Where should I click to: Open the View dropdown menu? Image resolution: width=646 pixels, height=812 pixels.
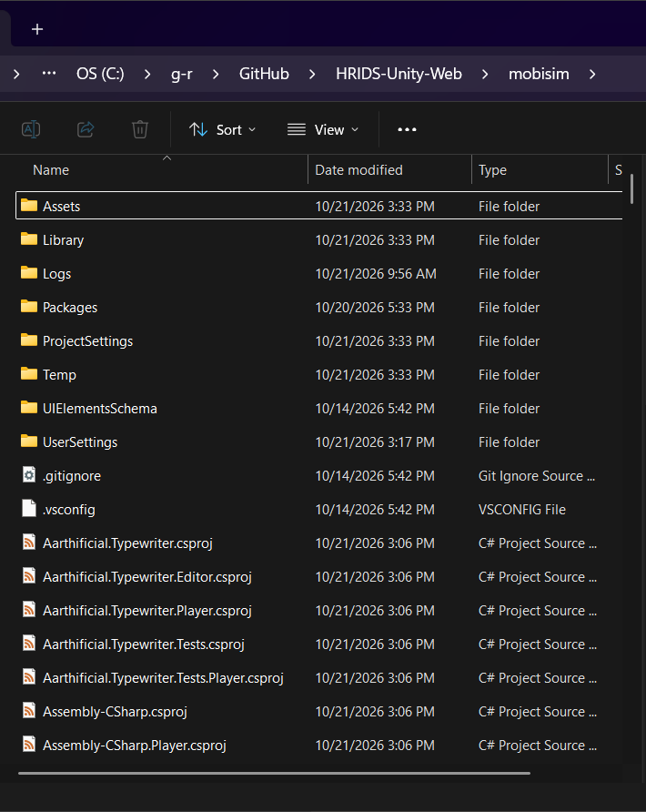(323, 129)
